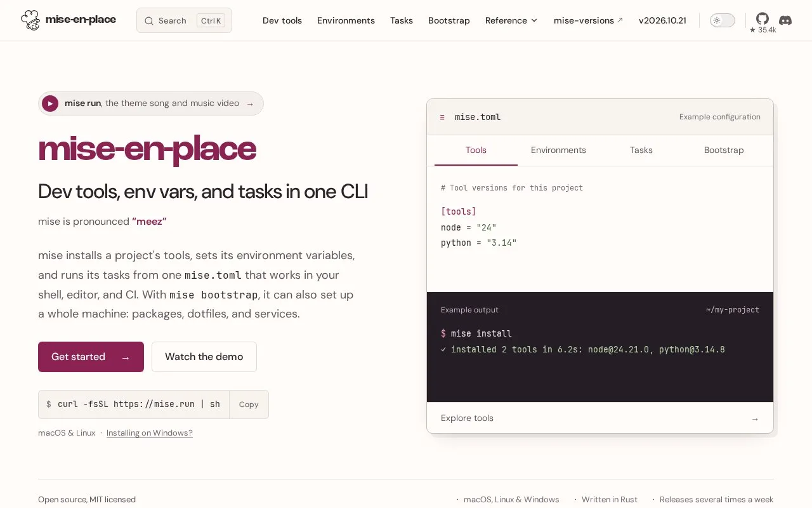Click the node = "24" config line
Image resolution: width=812 pixels, height=508 pixels.
(x=469, y=227)
